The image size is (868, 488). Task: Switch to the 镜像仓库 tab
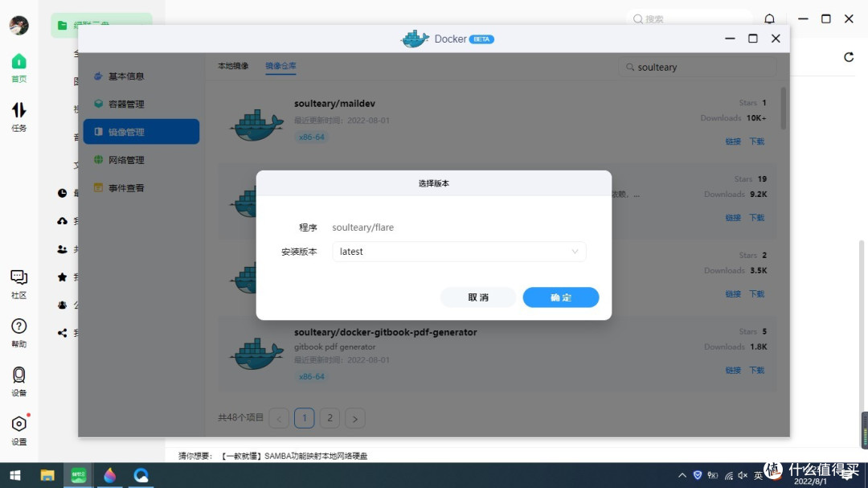pyautogui.click(x=280, y=66)
